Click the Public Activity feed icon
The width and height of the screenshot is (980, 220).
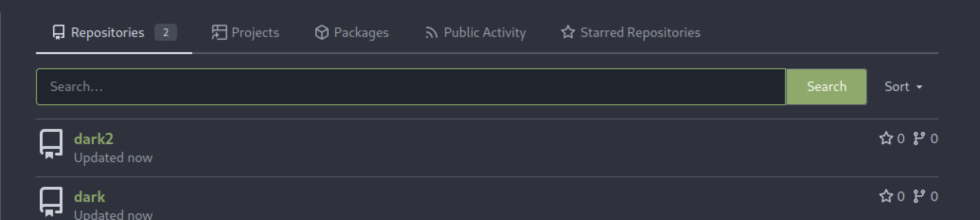tap(431, 33)
